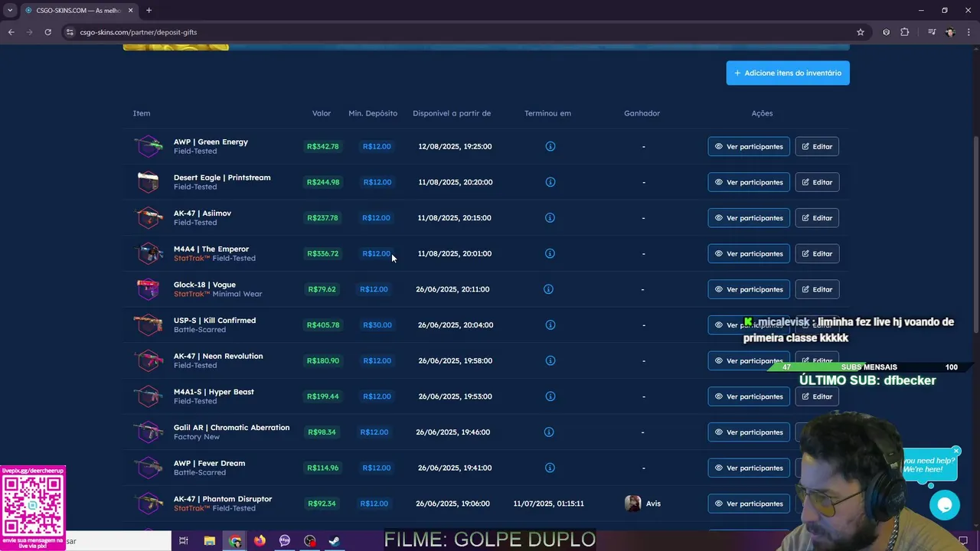This screenshot has width=980, height=551.
Task: Open OBS Studio from the taskbar
Action: (309, 540)
